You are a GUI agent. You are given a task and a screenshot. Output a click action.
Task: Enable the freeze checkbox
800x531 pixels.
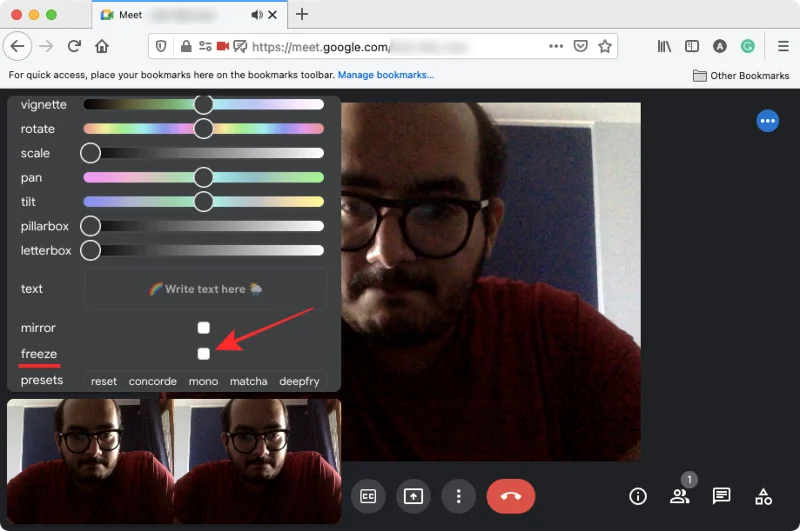(204, 354)
